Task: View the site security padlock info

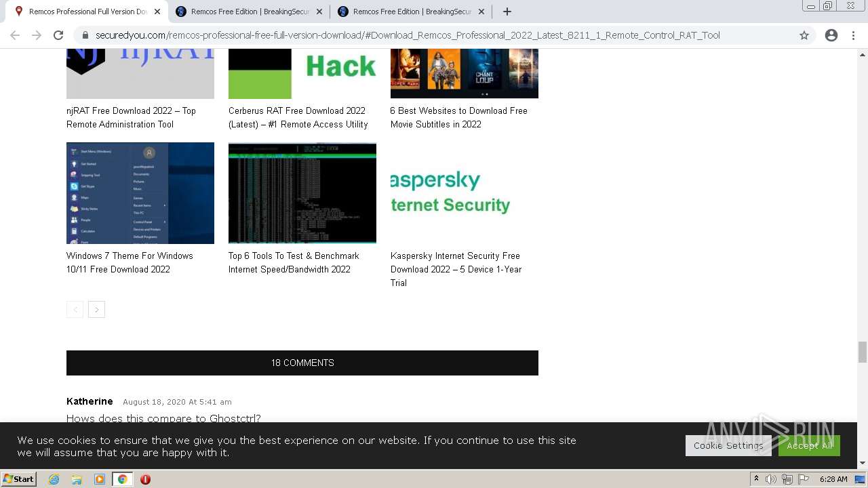Action: (85, 35)
